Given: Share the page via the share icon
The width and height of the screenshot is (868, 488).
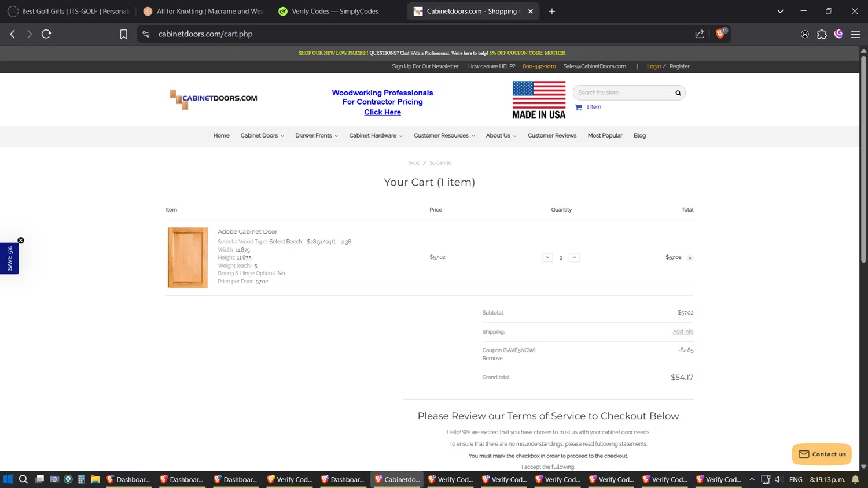Looking at the screenshot, I should pos(700,34).
